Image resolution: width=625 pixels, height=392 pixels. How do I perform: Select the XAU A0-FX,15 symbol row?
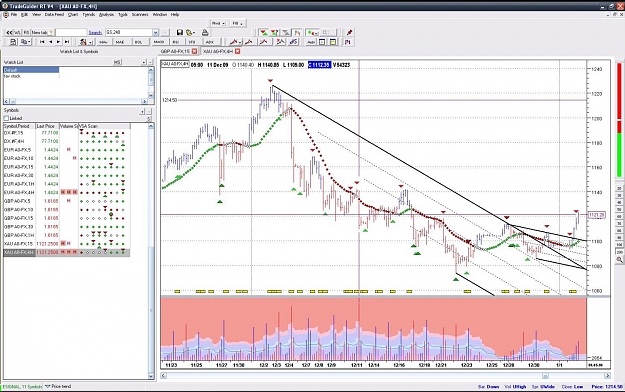(x=67, y=244)
